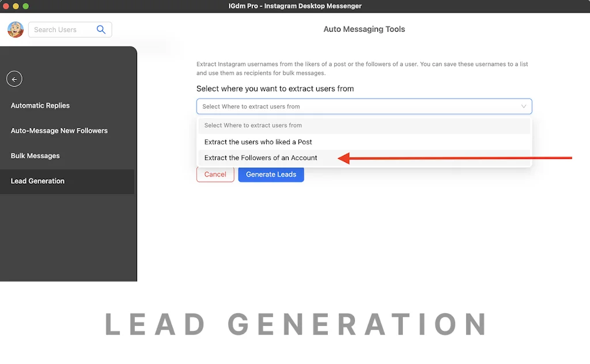Image resolution: width=590 pixels, height=364 pixels.
Task: Click the user profile avatar
Action: pos(16,29)
